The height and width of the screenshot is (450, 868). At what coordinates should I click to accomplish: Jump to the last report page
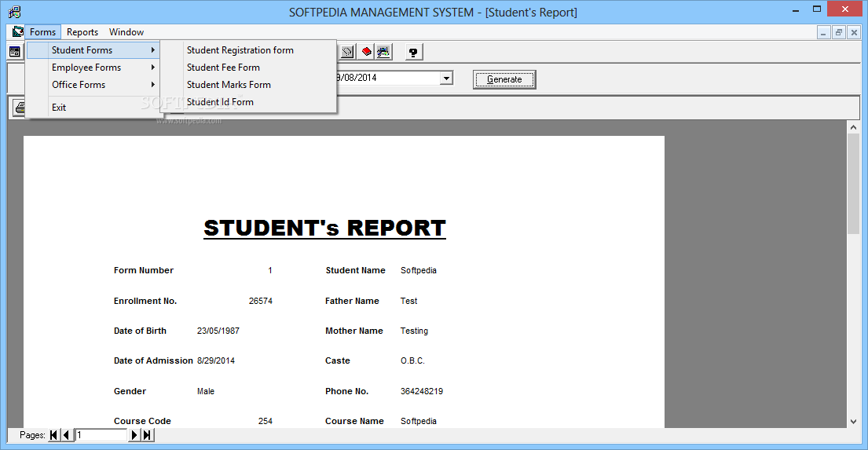(x=147, y=435)
